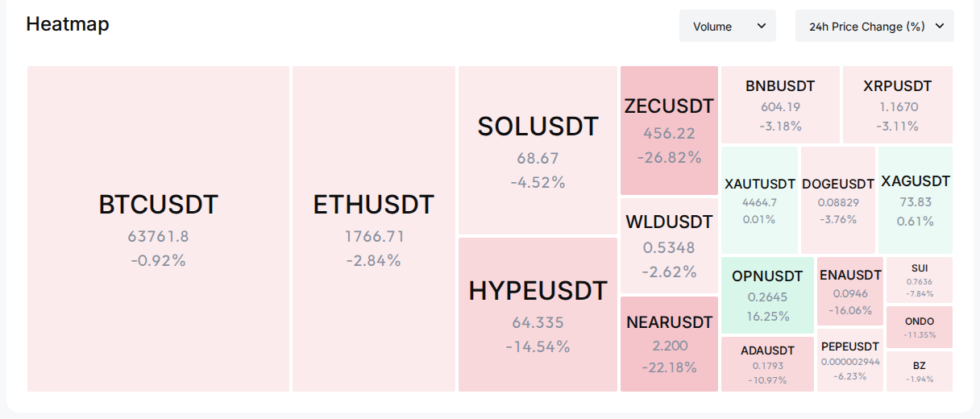Click the chevron arrow next to Volume
The width and height of the screenshot is (980, 419).
761,26
